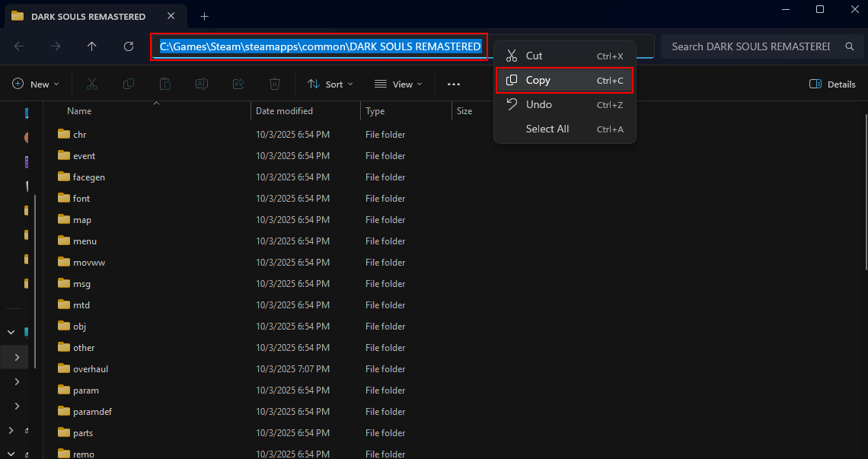Viewport: 868px width, 459px height.
Task: Sort by Type column header
Action: coord(375,110)
